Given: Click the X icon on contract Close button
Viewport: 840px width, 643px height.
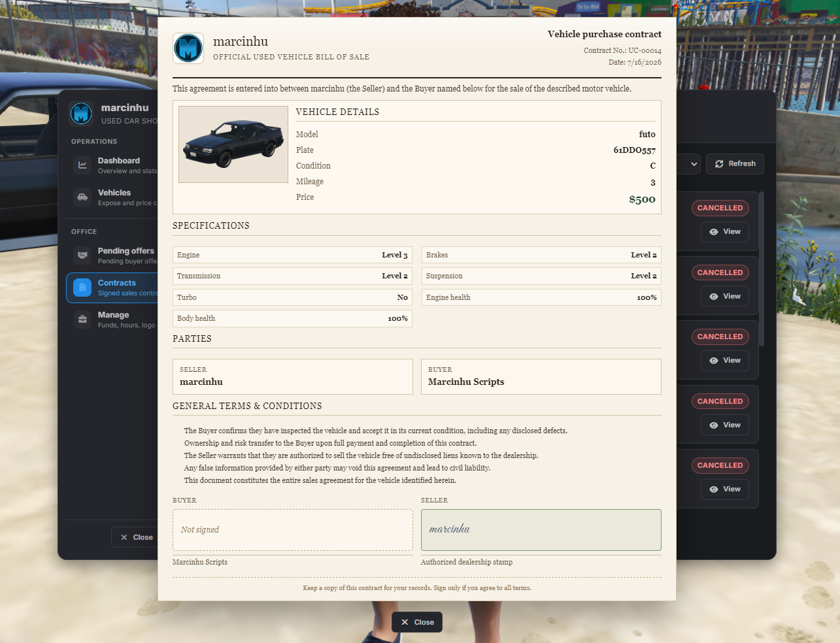Looking at the screenshot, I should click(x=405, y=622).
